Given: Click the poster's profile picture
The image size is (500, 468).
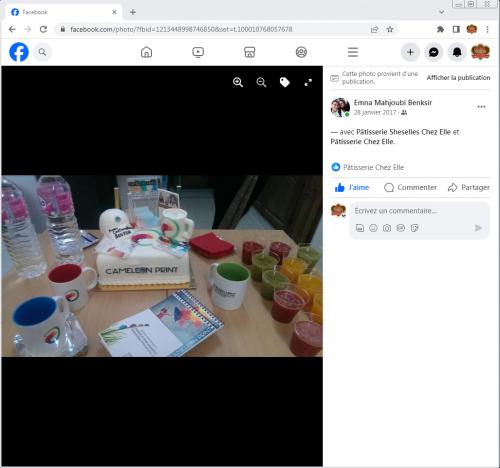Looking at the screenshot, I should point(340,107).
